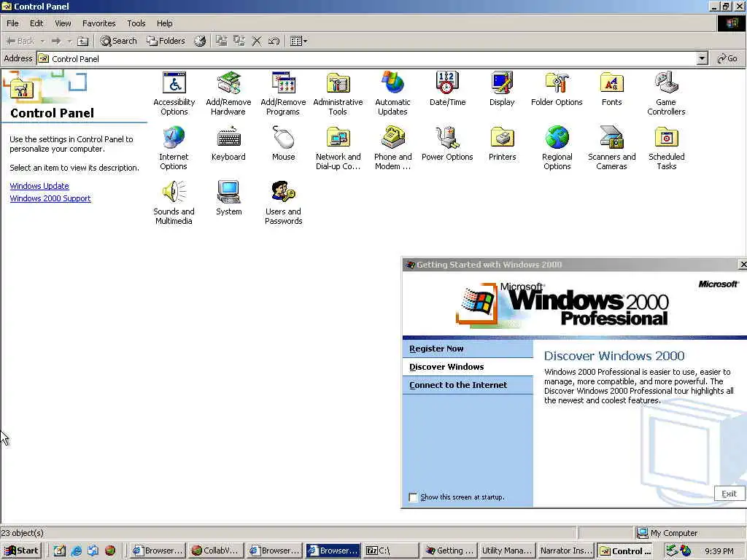
Task: Switch to C:\ taskbar button
Action: (391, 551)
